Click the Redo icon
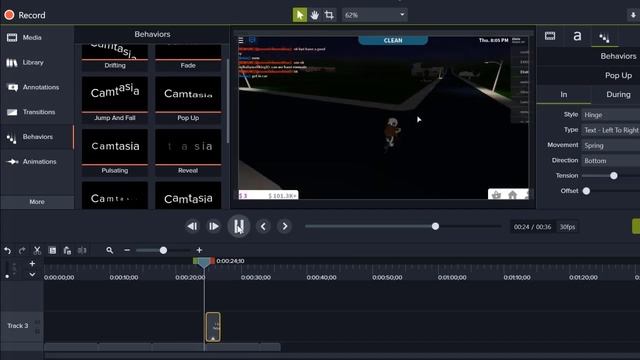Screen dimensions: 640x360 22,250
